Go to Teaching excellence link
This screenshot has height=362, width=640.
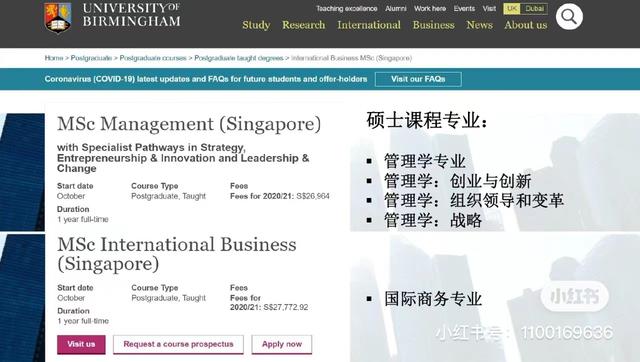[347, 9]
